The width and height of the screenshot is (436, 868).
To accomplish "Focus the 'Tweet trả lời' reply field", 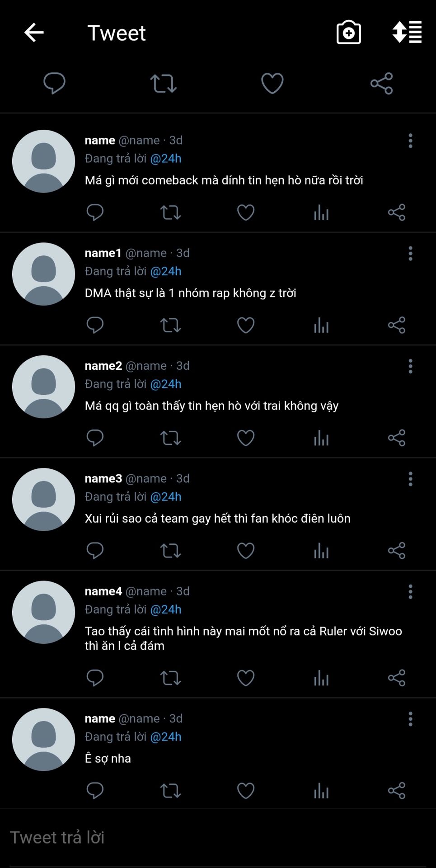I will (x=218, y=838).
